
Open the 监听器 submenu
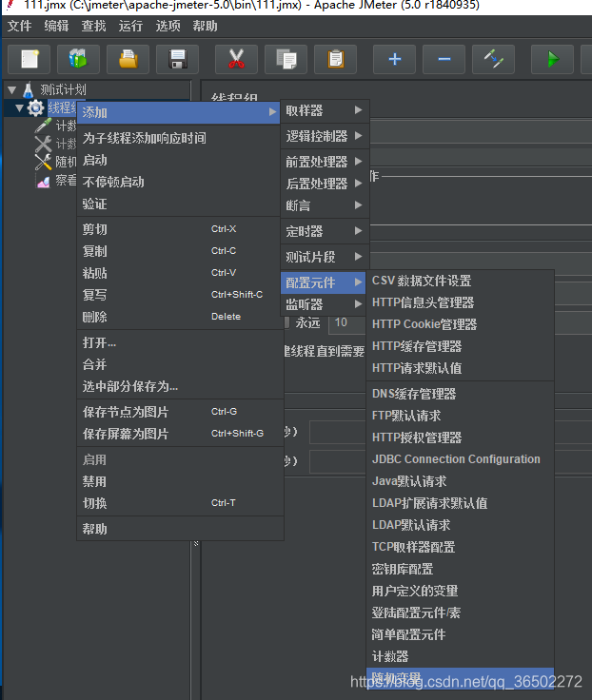[325, 304]
